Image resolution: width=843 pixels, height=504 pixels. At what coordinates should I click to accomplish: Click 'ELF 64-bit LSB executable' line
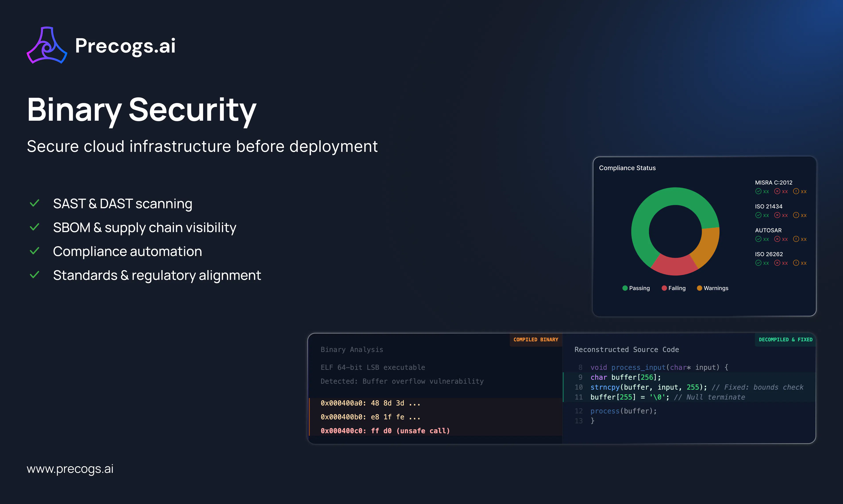(x=373, y=367)
